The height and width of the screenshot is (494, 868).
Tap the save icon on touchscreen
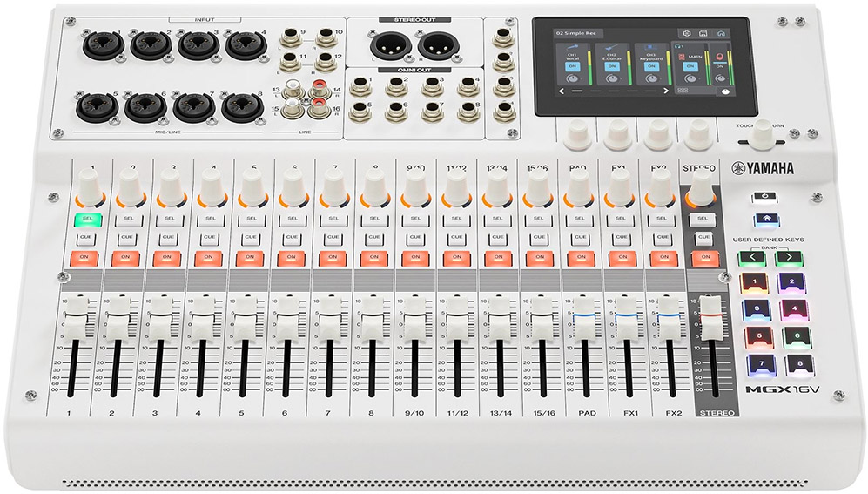tap(703, 34)
